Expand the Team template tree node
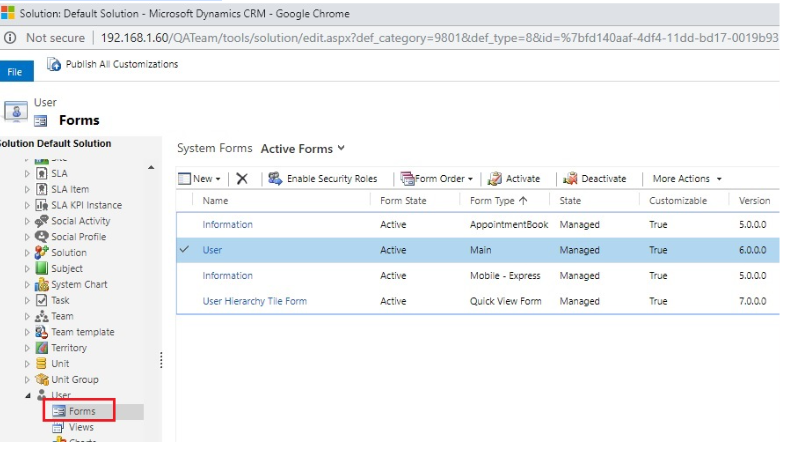The image size is (804, 449). [x=28, y=332]
